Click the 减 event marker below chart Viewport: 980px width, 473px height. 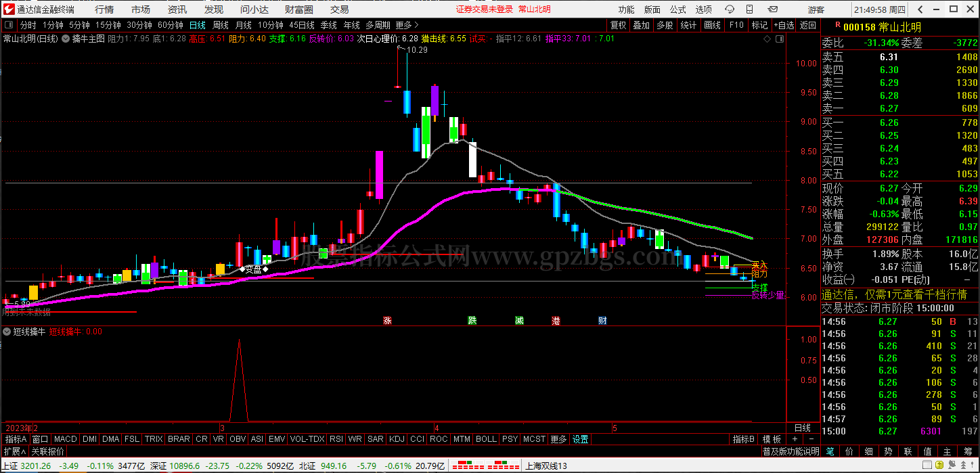click(x=519, y=320)
